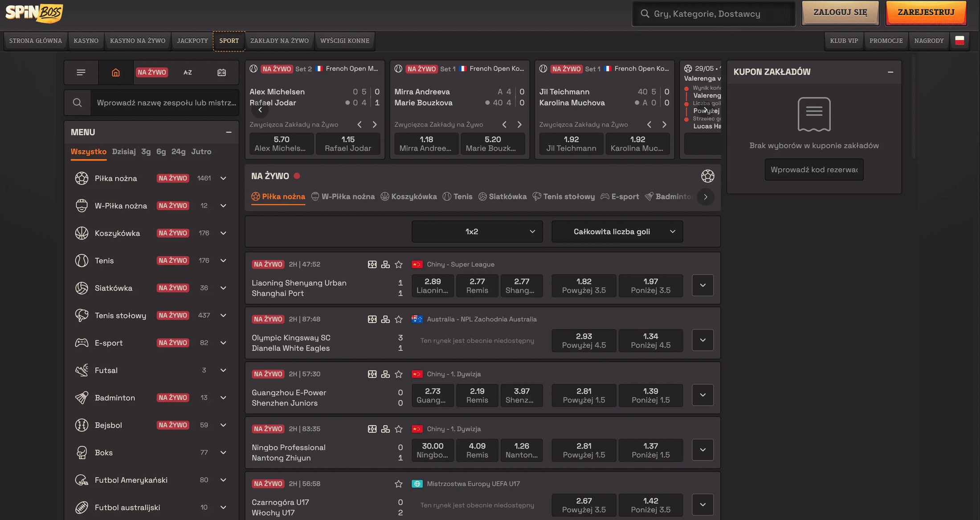
Task: Open the calendar schedule icon
Action: click(x=221, y=72)
